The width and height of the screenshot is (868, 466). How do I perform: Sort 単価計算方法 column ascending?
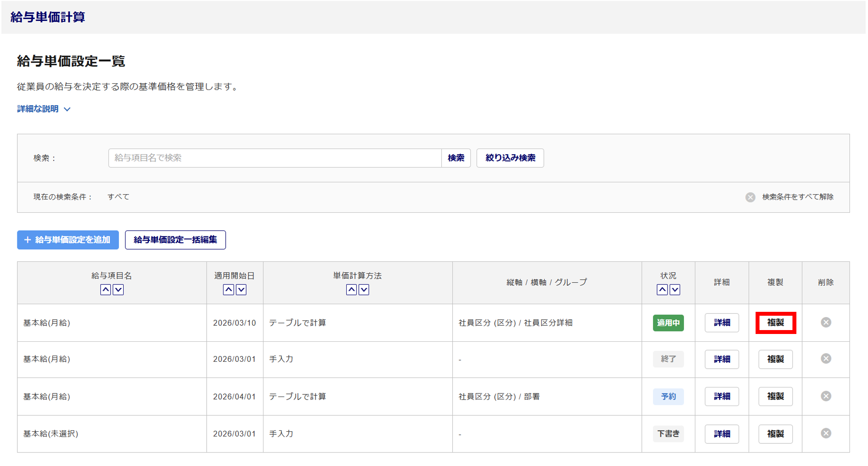tap(351, 290)
